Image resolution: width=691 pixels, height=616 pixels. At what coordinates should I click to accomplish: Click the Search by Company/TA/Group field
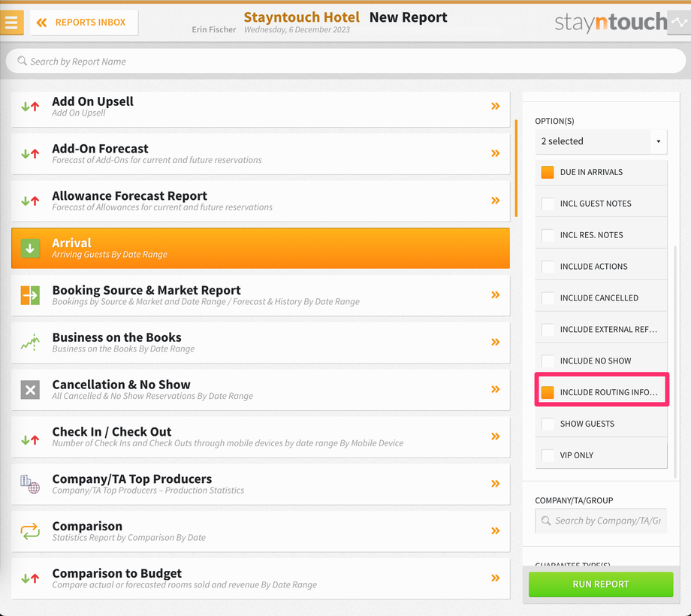pos(601,521)
